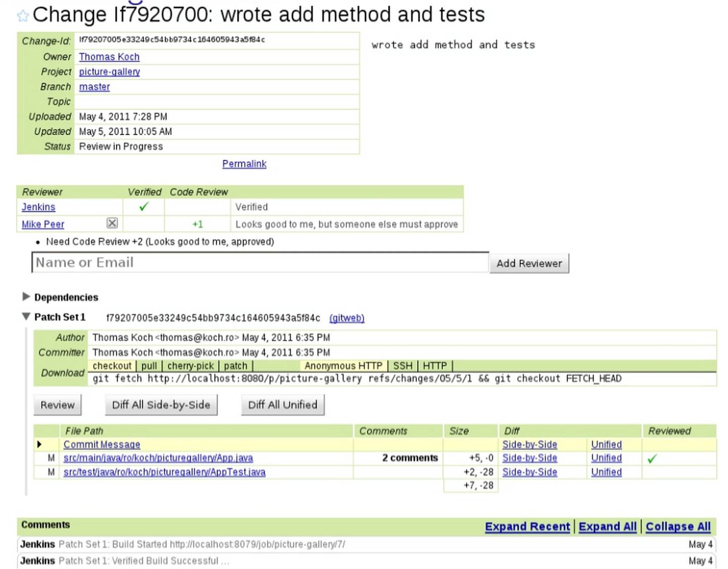Focus the Name or Email input field
The height and width of the screenshot is (569, 728).
click(260, 263)
